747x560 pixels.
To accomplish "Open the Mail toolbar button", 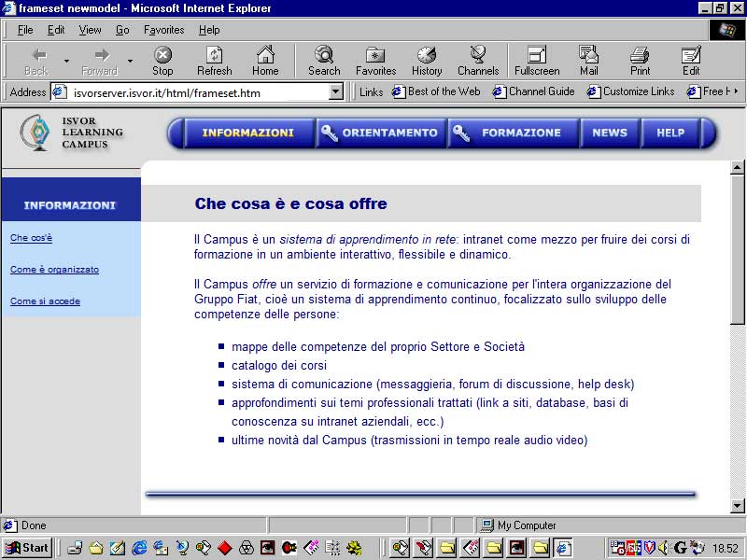I will (x=589, y=61).
